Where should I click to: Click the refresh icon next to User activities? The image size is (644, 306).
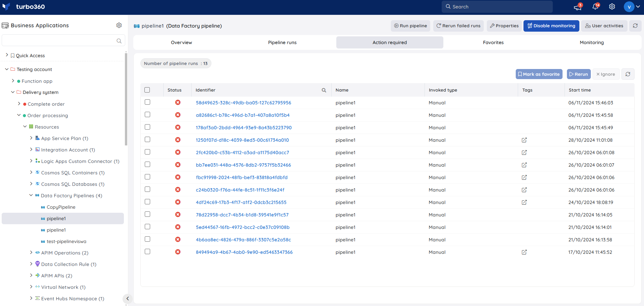coord(635,26)
